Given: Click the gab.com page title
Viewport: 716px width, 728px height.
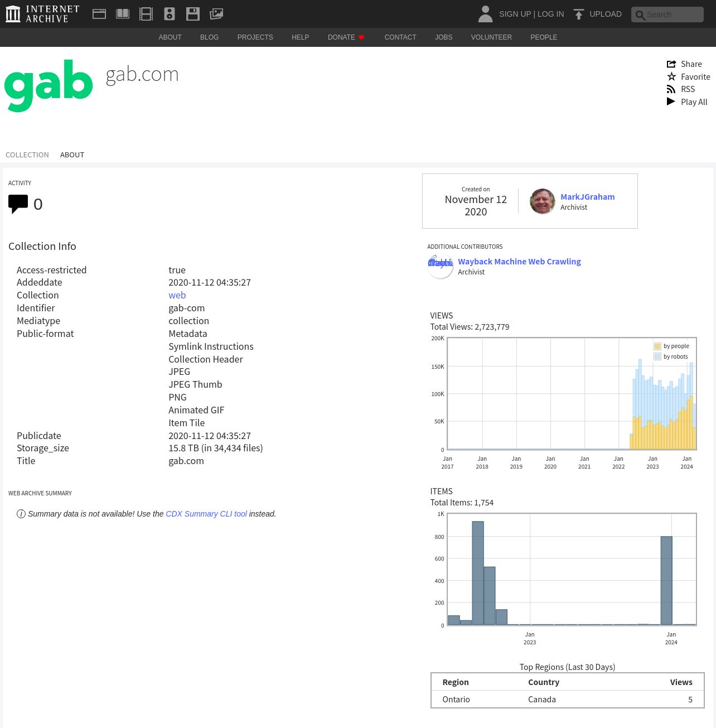Looking at the screenshot, I should point(142,74).
